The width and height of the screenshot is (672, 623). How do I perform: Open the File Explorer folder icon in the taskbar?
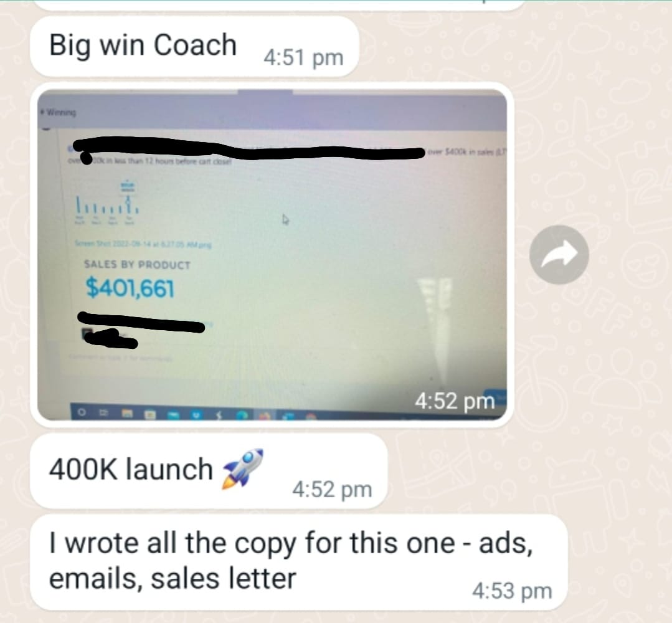(127, 414)
